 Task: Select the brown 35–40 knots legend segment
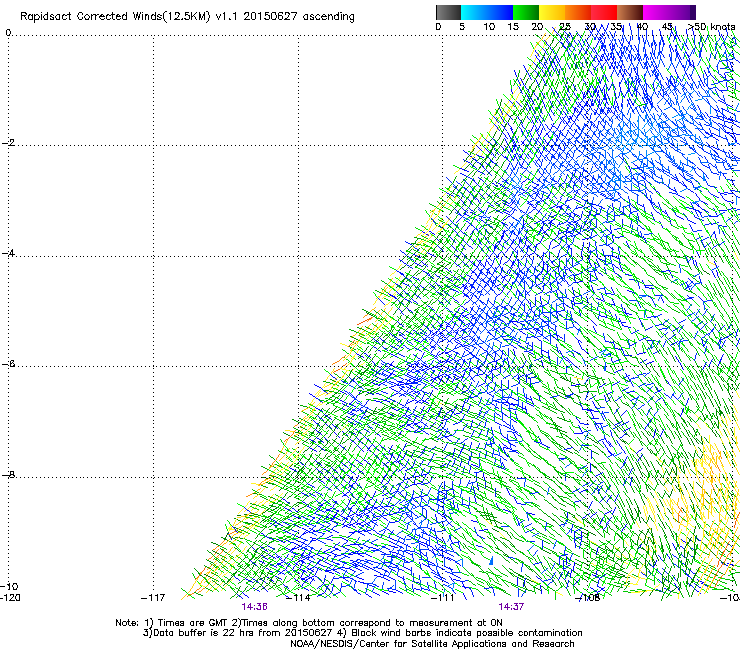pyautogui.click(x=630, y=12)
